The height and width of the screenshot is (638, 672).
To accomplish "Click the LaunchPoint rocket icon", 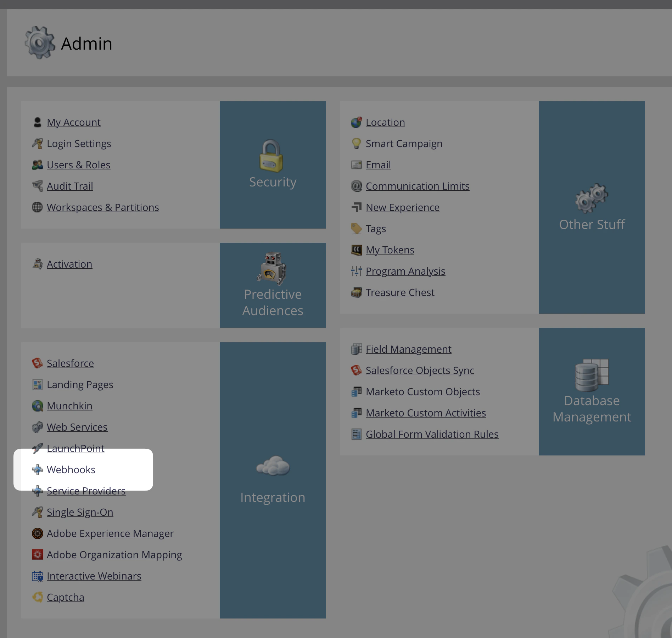I will (37, 448).
